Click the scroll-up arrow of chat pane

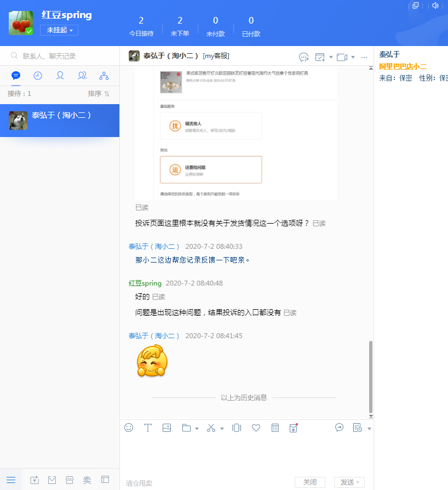point(371,68)
